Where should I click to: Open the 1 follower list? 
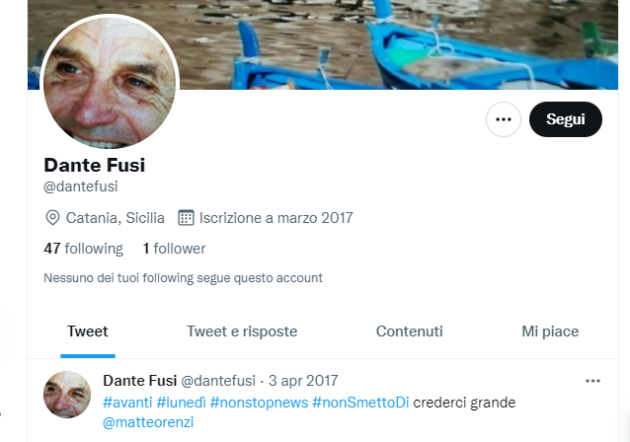(x=174, y=248)
